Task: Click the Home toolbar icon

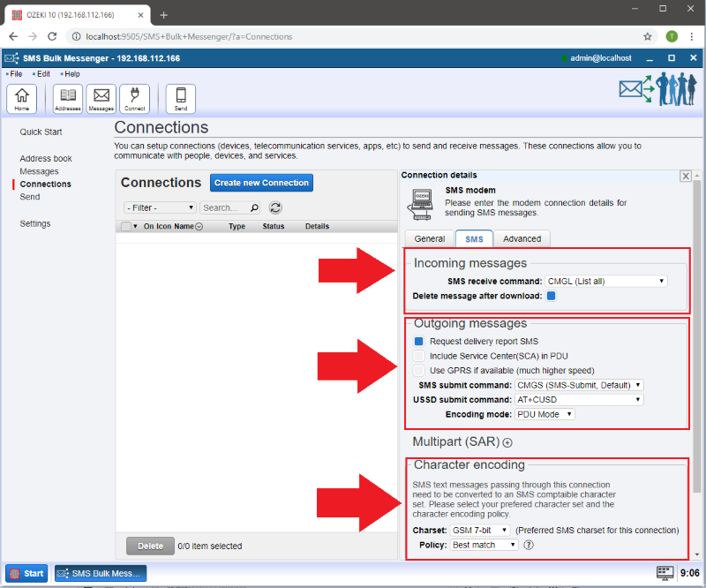Action: (x=21, y=98)
